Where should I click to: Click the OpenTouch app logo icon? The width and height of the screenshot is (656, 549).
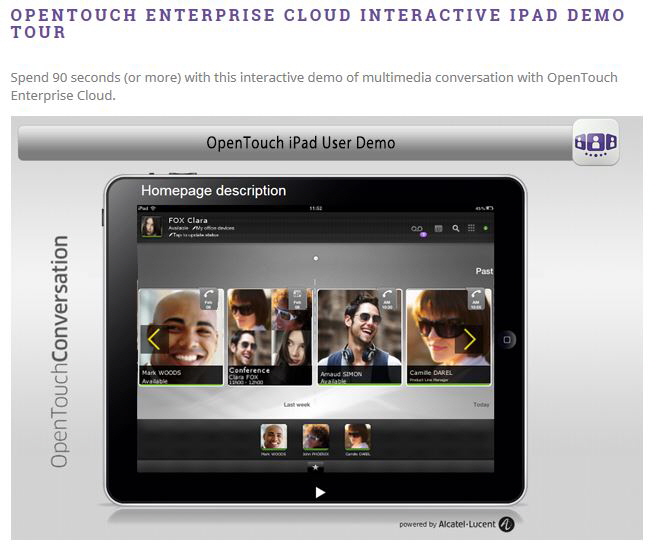coord(596,143)
